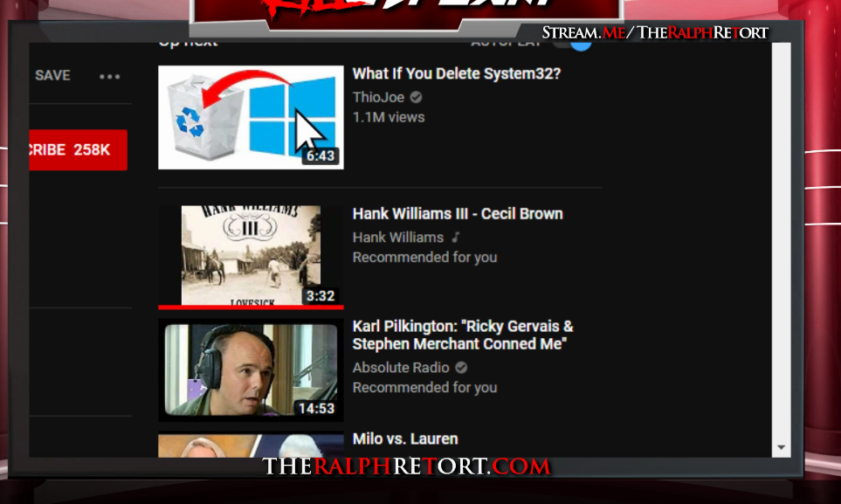Image resolution: width=841 pixels, height=504 pixels.
Task: Click the music note icon beside Hank Williams
Action: [x=456, y=237]
